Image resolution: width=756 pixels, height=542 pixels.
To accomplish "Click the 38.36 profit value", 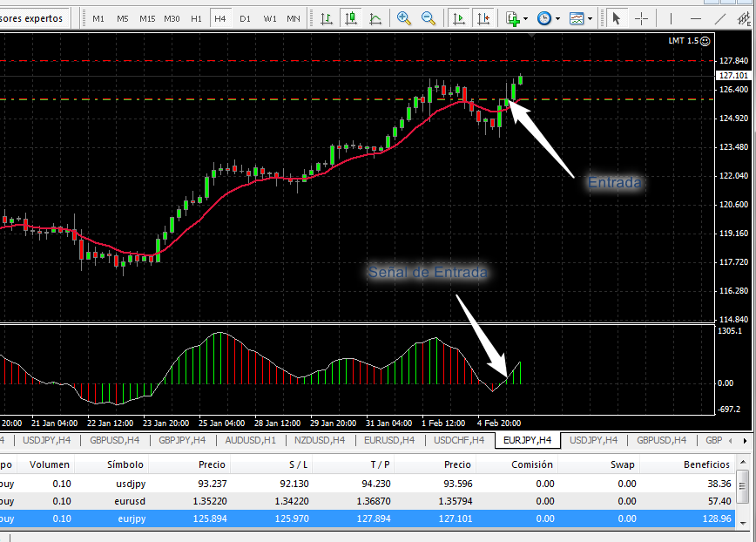I will tap(719, 484).
